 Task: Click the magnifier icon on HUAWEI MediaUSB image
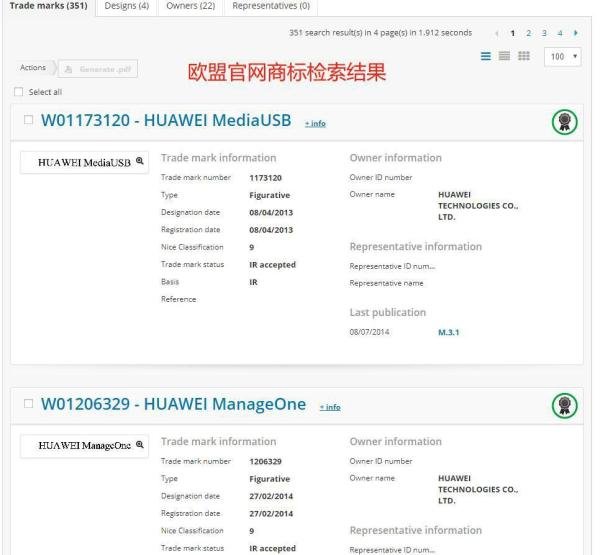pos(140,161)
